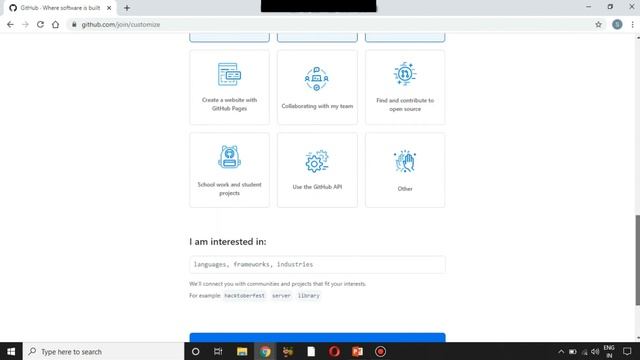640x360 pixels.
Task: Click the blue submit button at page bottom
Action: [x=317, y=338]
